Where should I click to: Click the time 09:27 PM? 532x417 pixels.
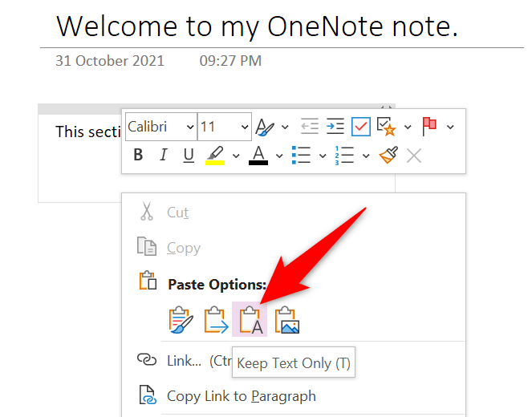(x=230, y=61)
